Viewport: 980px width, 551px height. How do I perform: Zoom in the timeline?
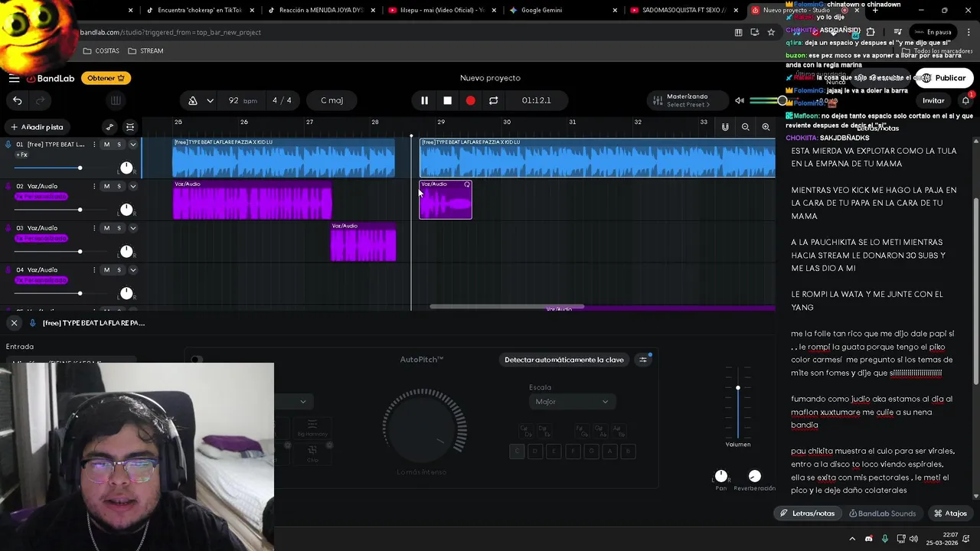pos(766,127)
